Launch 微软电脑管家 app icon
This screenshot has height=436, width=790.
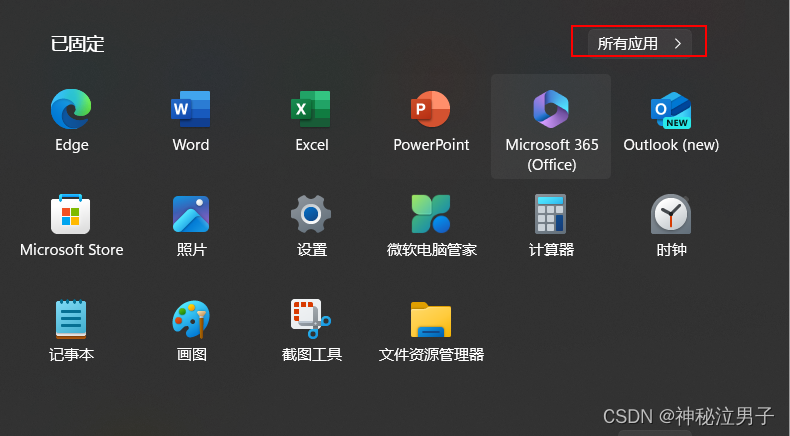click(x=431, y=214)
